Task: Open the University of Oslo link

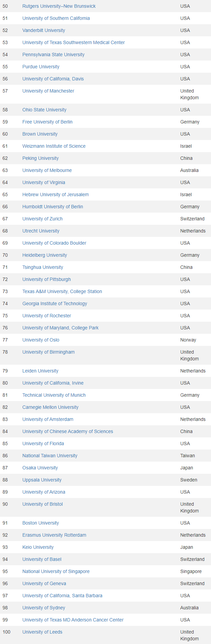Action: point(41,340)
